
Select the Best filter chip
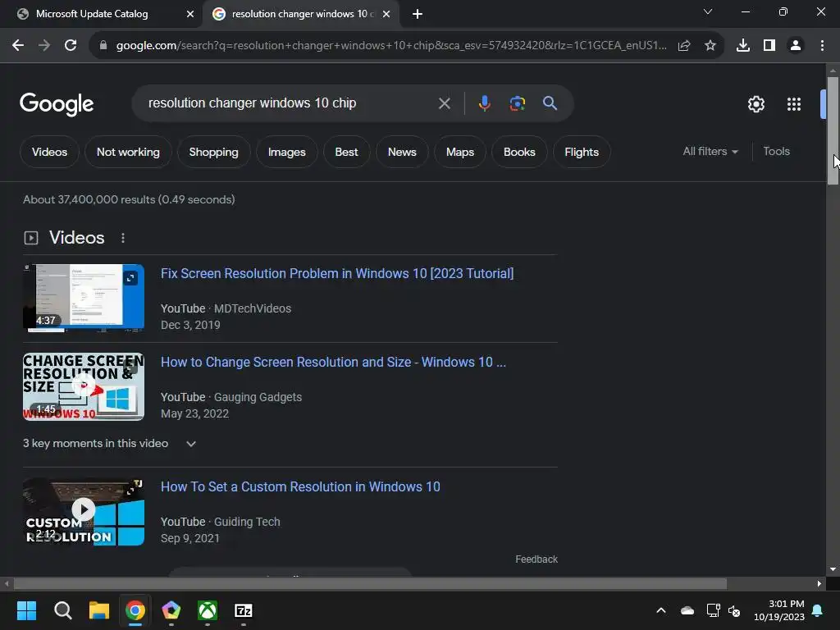click(x=346, y=152)
